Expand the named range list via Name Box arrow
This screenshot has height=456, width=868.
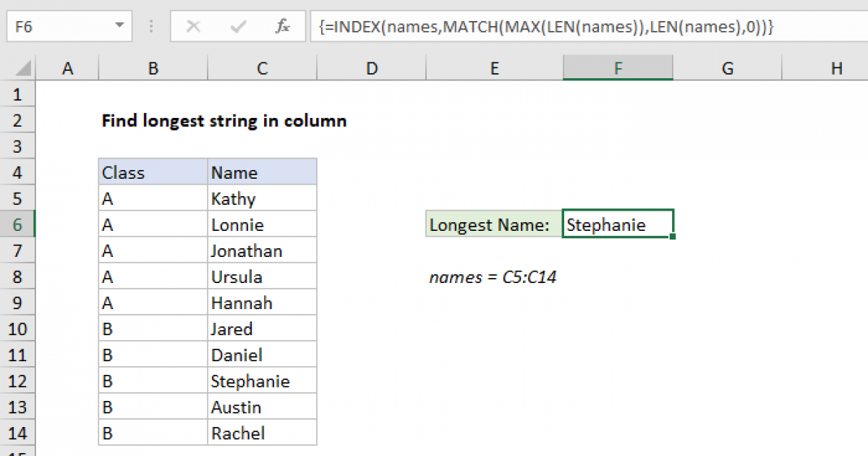click(121, 26)
